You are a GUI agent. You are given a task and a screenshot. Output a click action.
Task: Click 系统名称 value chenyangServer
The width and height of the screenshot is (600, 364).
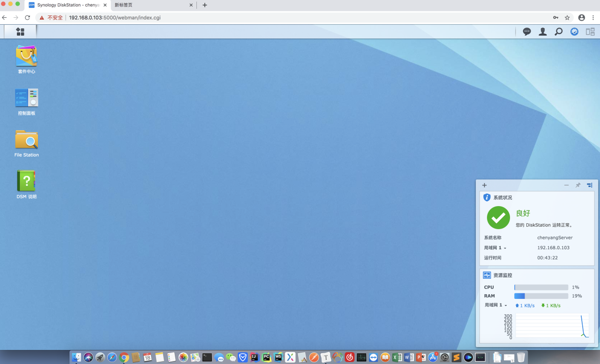(x=555, y=238)
